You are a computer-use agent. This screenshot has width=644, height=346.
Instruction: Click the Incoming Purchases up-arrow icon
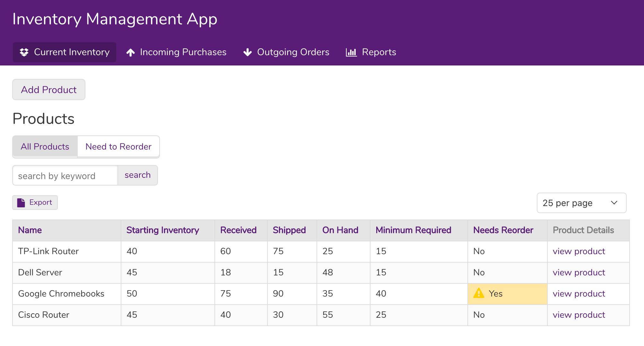[130, 52]
